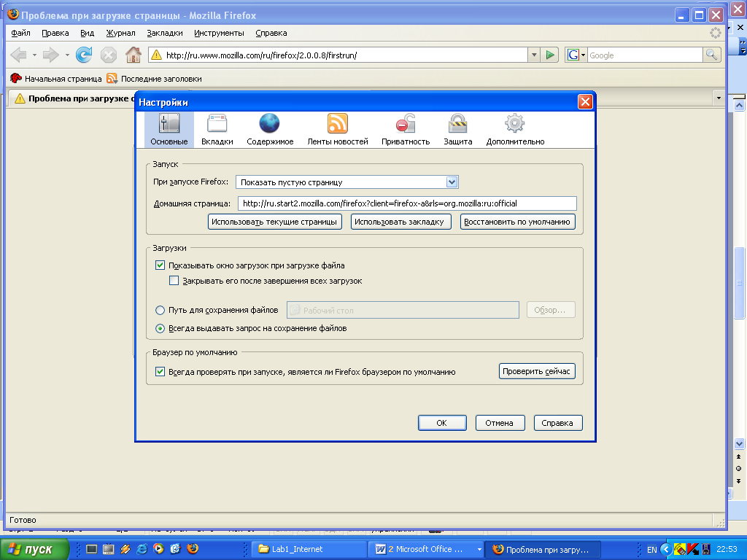Open Последние заголовки feed bookmark
Viewport: 747px width, 560px height.
click(x=155, y=79)
